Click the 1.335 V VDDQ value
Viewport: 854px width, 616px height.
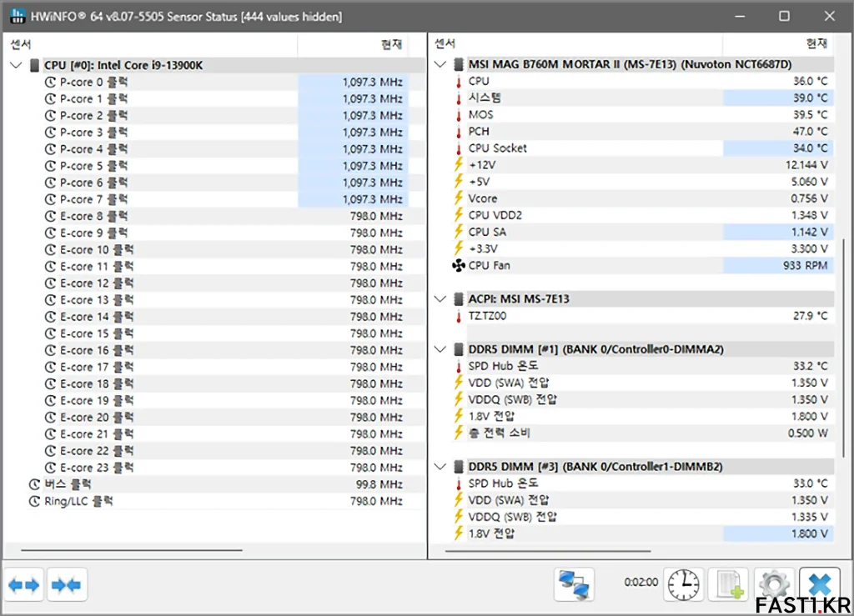(x=809, y=517)
